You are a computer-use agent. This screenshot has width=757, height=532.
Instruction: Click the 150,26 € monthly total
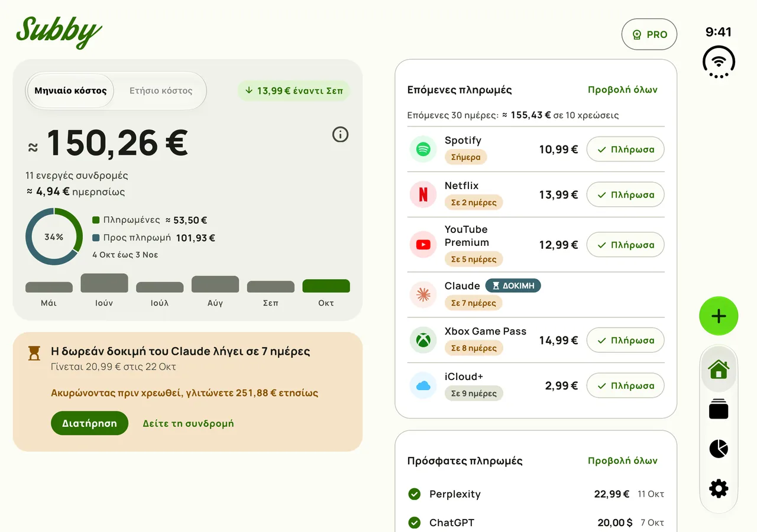pos(117,143)
